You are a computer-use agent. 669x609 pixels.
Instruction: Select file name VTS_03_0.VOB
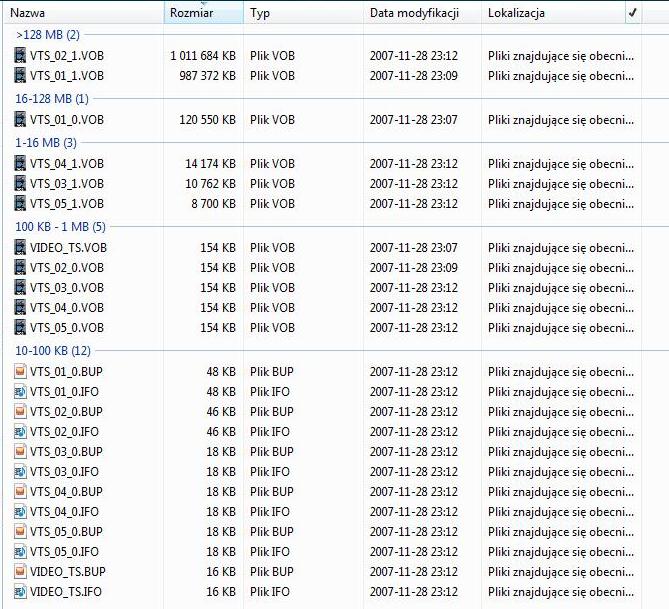(67, 288)
